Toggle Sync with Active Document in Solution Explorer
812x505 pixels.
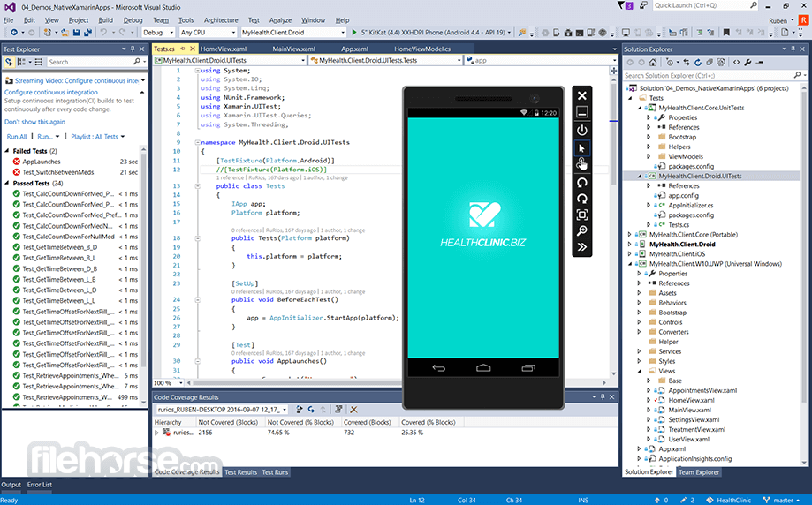point(687,63)
